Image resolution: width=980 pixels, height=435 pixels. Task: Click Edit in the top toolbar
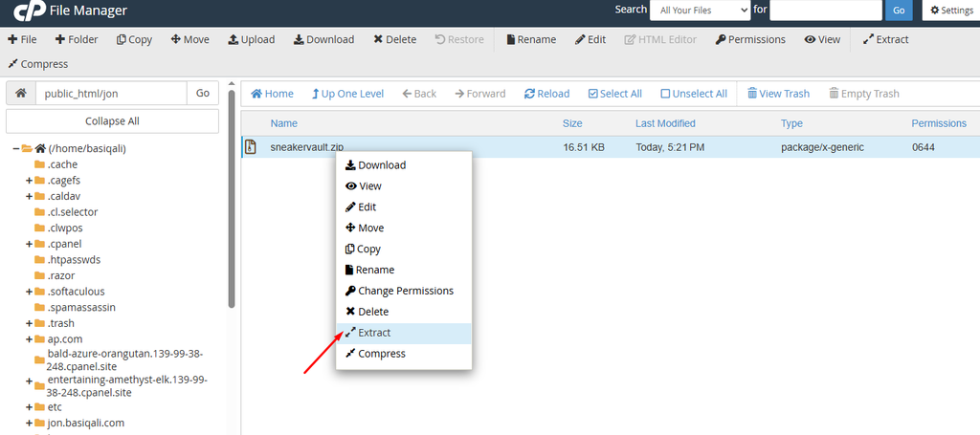click(x=590, y=39)
